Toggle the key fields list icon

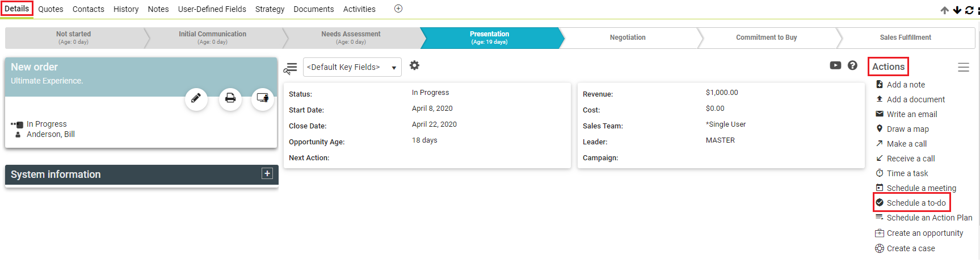tap(291, 69)
